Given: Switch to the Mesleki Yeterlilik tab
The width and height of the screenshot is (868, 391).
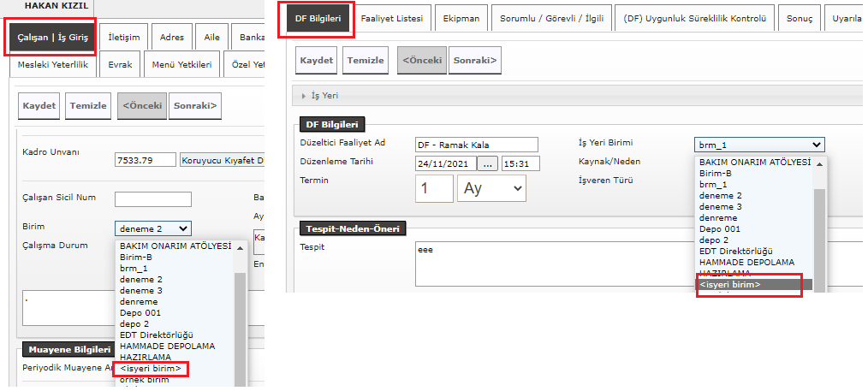Looking at the screenshot, I should coord(53,65).
